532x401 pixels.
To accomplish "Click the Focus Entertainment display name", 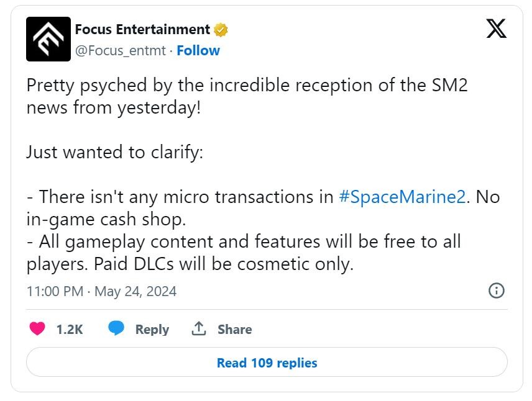I will [x=142, y=29].
